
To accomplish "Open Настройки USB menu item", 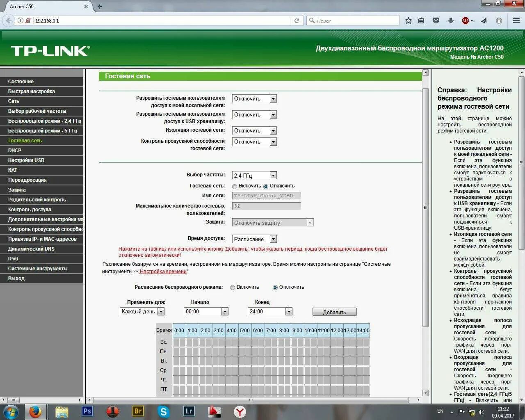I will point(41,160).
